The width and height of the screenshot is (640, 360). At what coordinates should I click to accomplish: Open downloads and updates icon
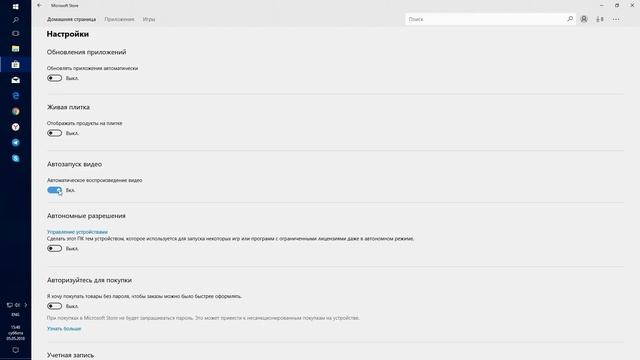tap(600, 19)
